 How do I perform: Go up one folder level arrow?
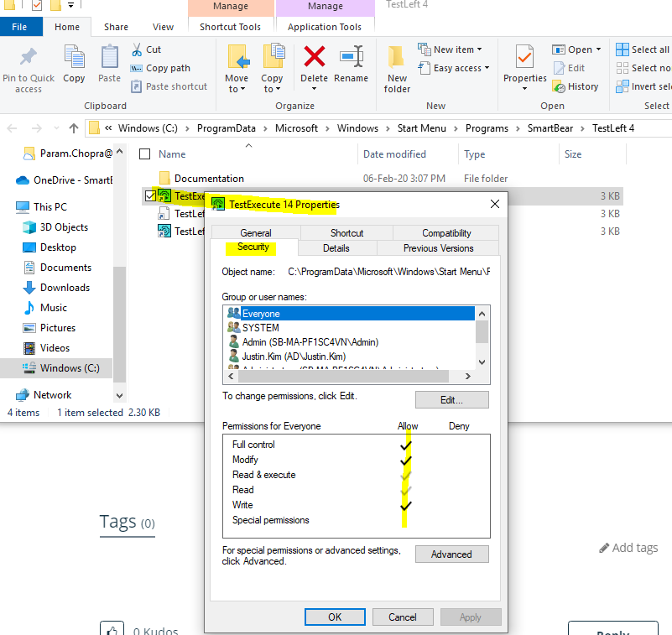pyautogui.click(x=74, y=128)
